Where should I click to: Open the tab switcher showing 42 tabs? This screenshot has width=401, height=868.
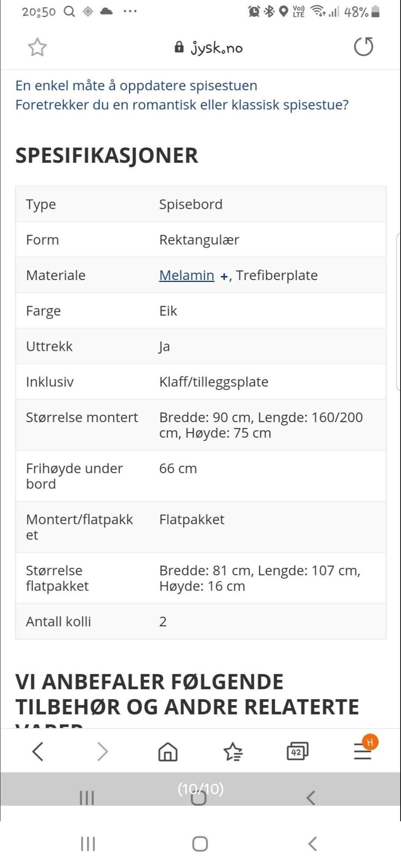point(297,751)
